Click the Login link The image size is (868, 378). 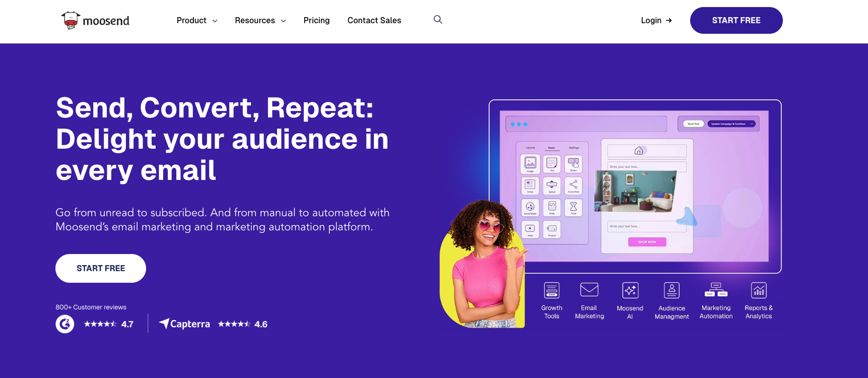(x=656, y=21)
